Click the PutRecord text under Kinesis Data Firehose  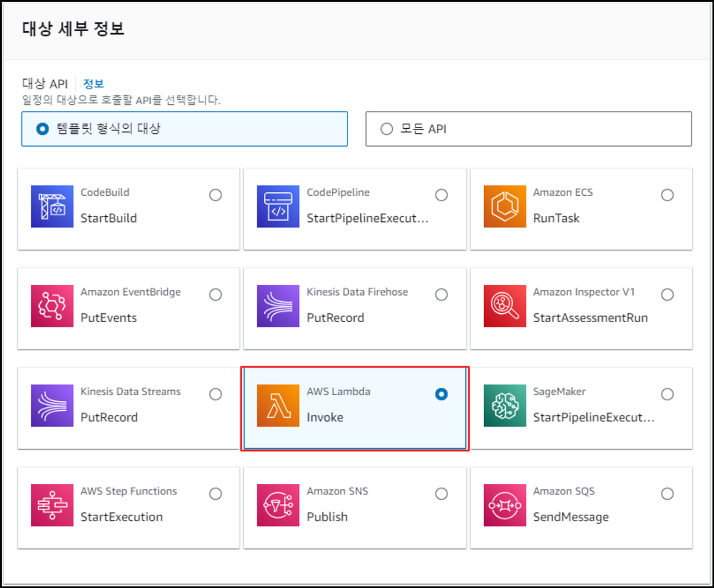[x=335, y=318]
